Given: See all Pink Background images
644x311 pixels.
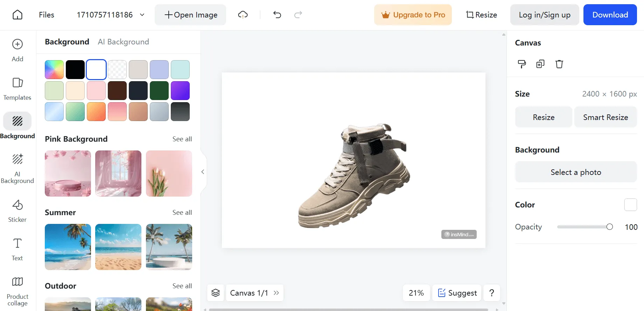Looking at the screenshot, I should [182, 139].
